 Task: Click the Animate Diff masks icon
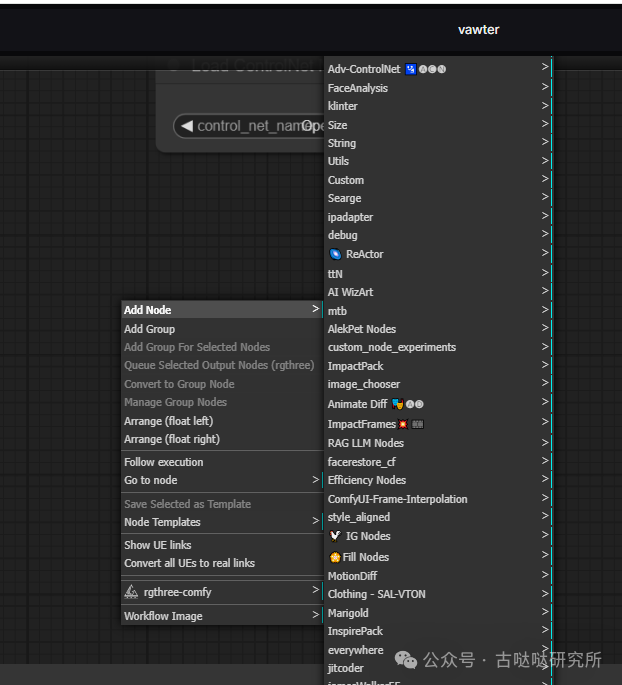[x=397, y=404]
